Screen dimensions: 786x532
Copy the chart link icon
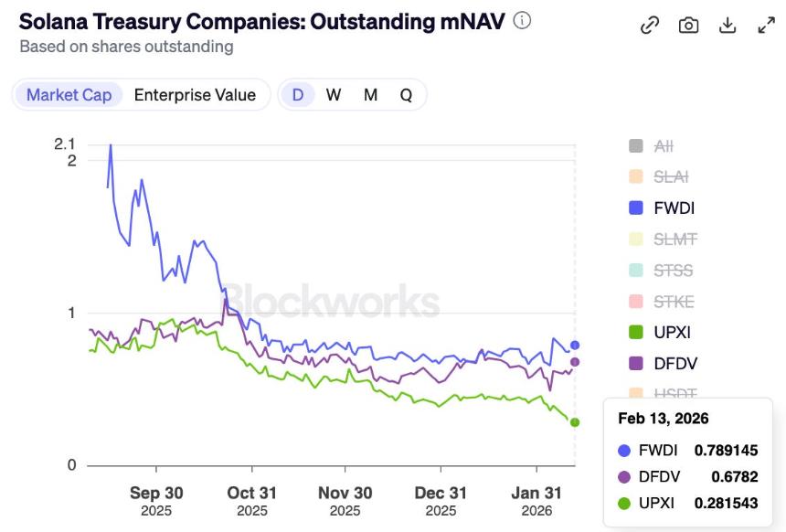[650, 25]
